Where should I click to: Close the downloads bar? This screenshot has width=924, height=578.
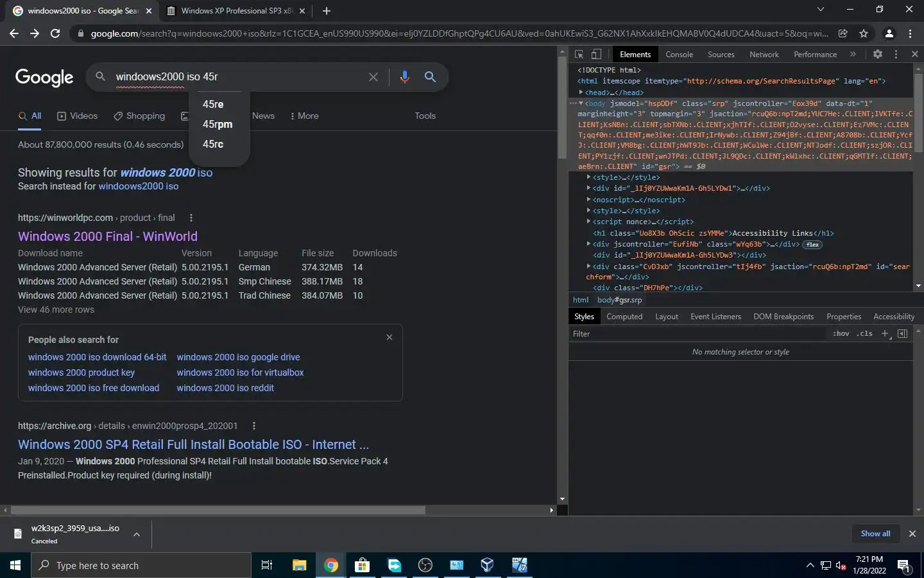pyautogui.click(x=912, y=534)
